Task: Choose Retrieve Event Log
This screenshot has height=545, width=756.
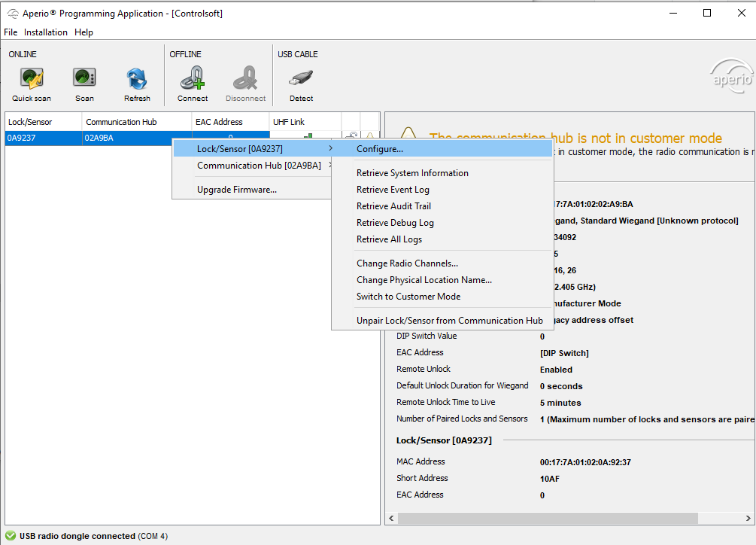Action: (x=442, y=190)
